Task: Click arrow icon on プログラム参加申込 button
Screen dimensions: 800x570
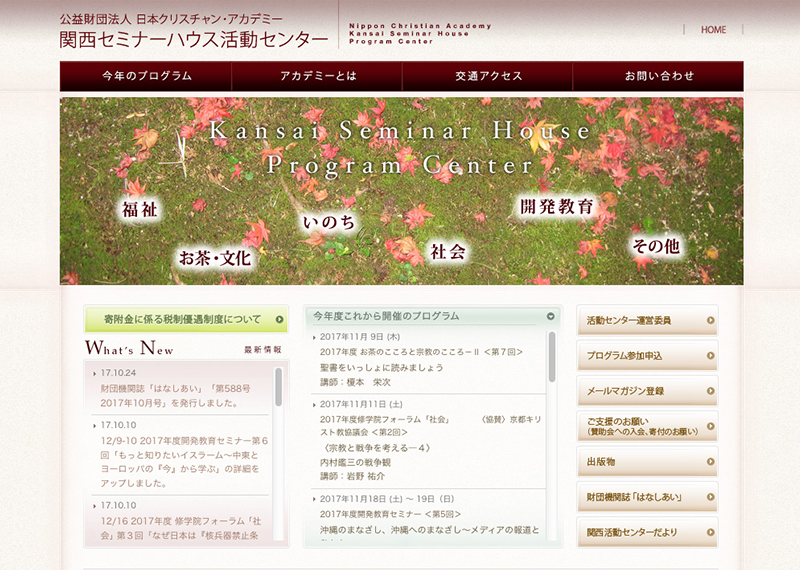Action: point(710,356)
